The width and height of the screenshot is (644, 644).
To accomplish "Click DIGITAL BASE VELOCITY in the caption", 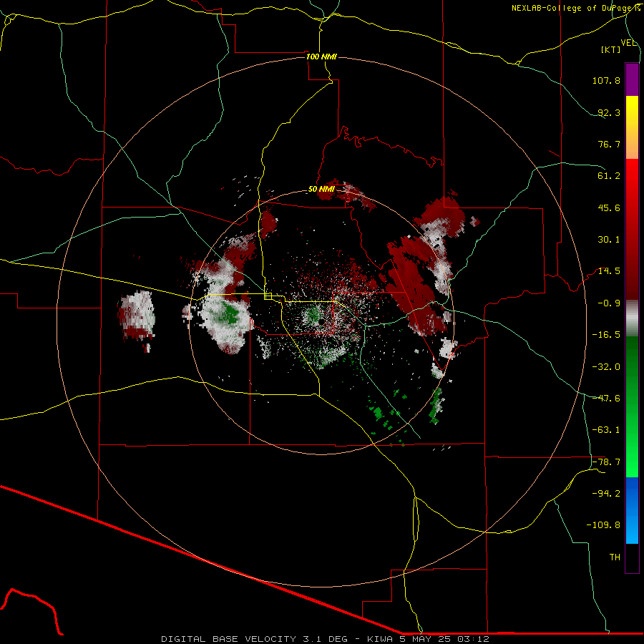I will pyautogui.click(x=228, y=639).
